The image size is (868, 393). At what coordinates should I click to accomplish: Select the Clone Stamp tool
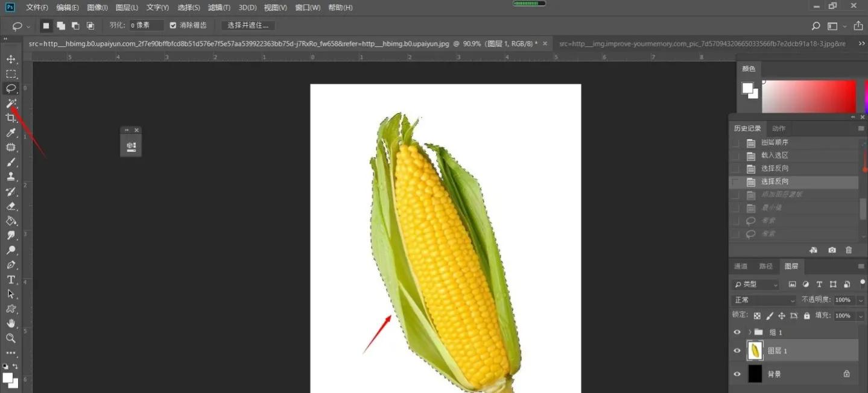tap(11, 177)
